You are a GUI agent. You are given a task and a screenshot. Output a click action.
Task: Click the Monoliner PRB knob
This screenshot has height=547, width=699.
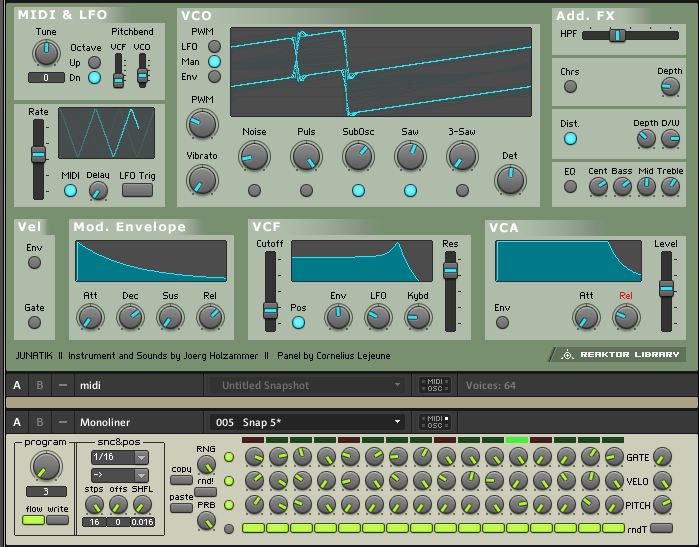(x=206, y=520)
